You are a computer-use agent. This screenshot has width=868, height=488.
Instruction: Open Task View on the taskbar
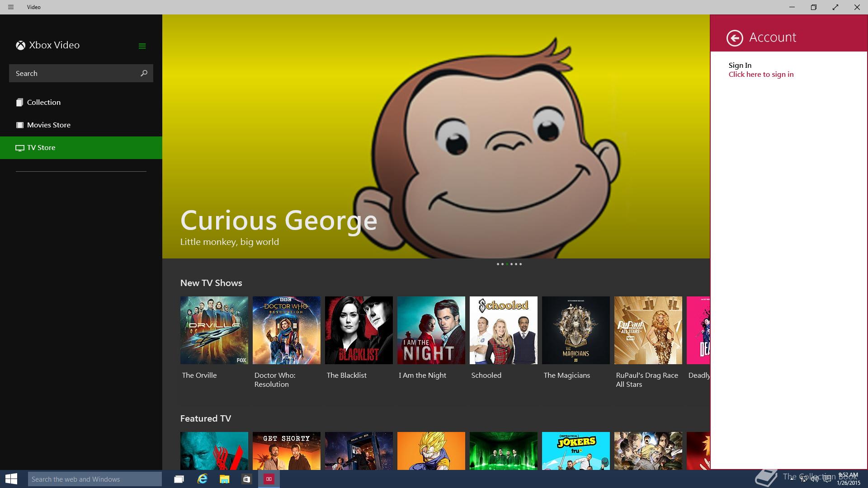179,479
